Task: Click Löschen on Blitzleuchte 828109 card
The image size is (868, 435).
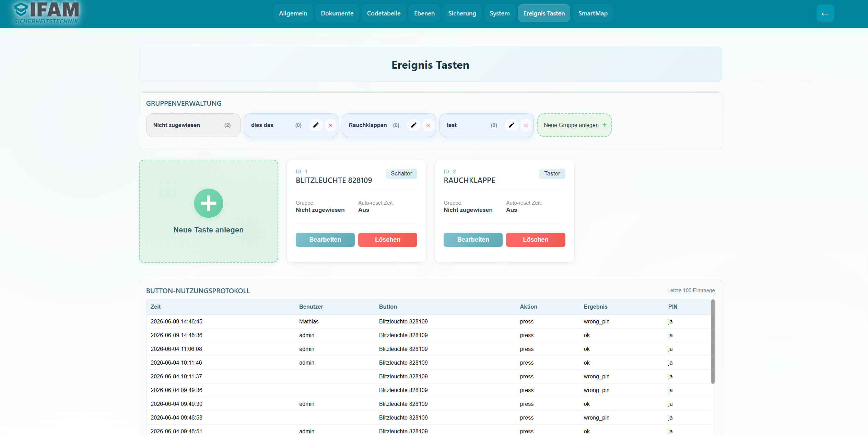Action: [x=388, y=240]
